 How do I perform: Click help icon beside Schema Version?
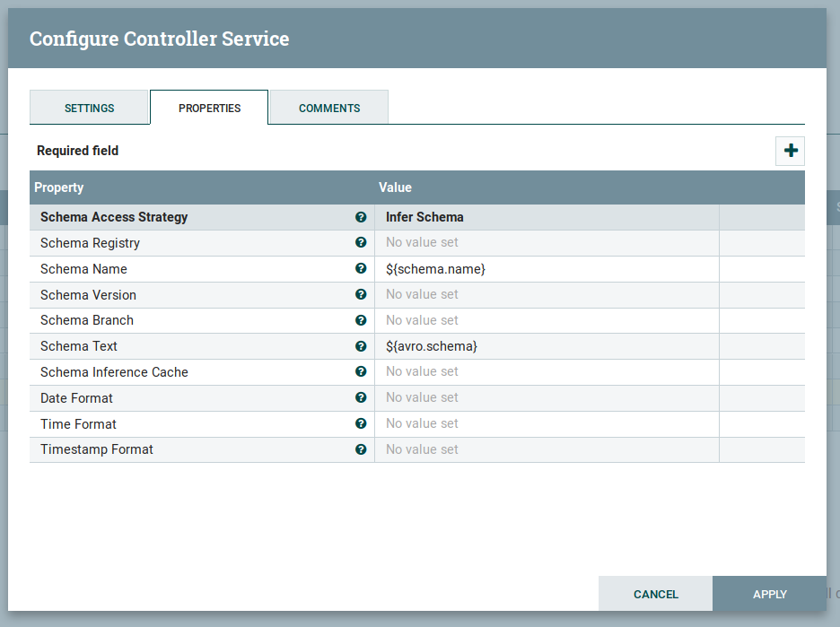361,294
